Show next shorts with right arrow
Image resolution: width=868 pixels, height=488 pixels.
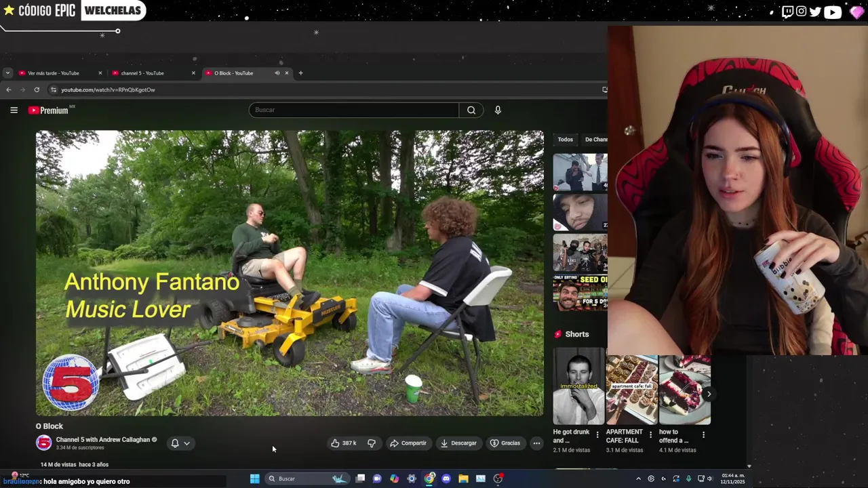(709, 394)
